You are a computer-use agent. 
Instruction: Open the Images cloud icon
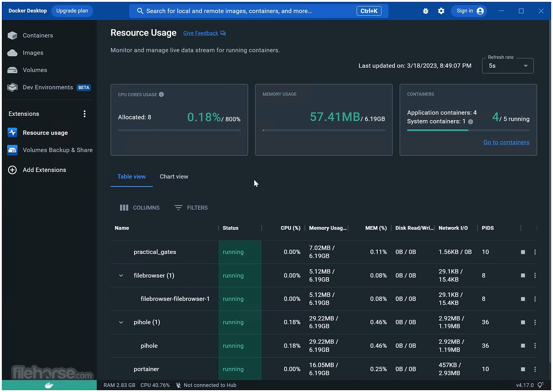point(12,53)
